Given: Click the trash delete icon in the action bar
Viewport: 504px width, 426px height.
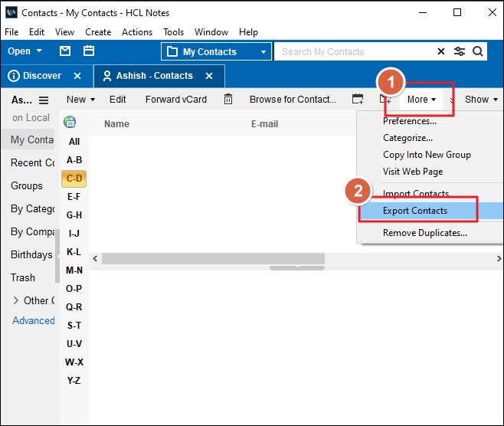Looking at the screenshot, I should click(228, 99).
